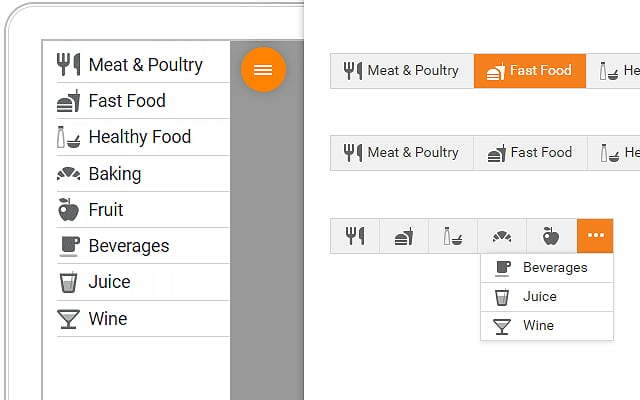Click the Juice glass icon in the sidebar

pyautogui.click(x=68, y=283)
